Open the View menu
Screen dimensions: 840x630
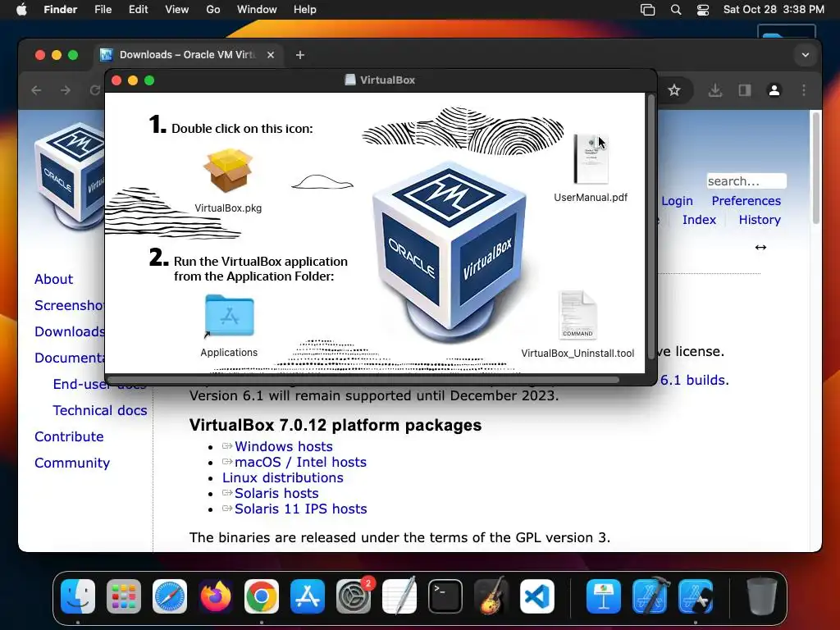click(177, 10)
